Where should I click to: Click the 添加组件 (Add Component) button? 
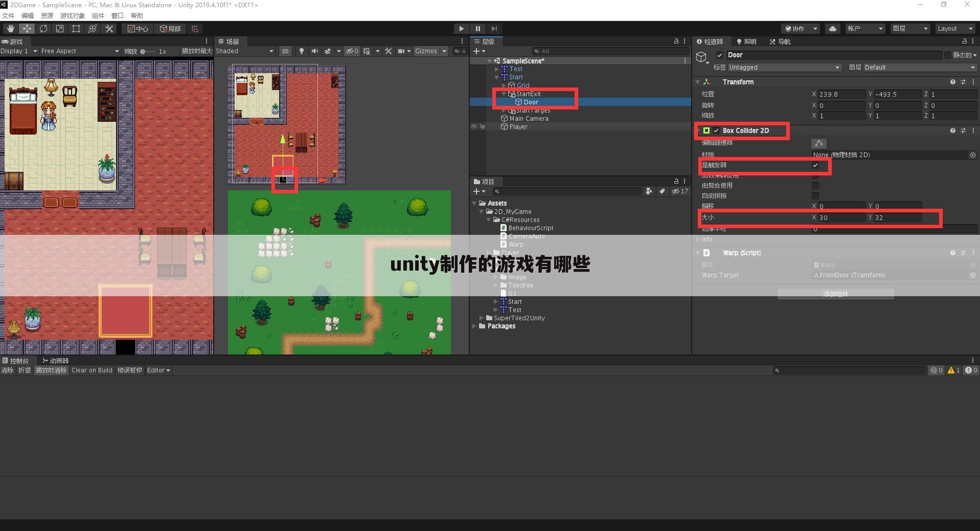coord(835,294)
